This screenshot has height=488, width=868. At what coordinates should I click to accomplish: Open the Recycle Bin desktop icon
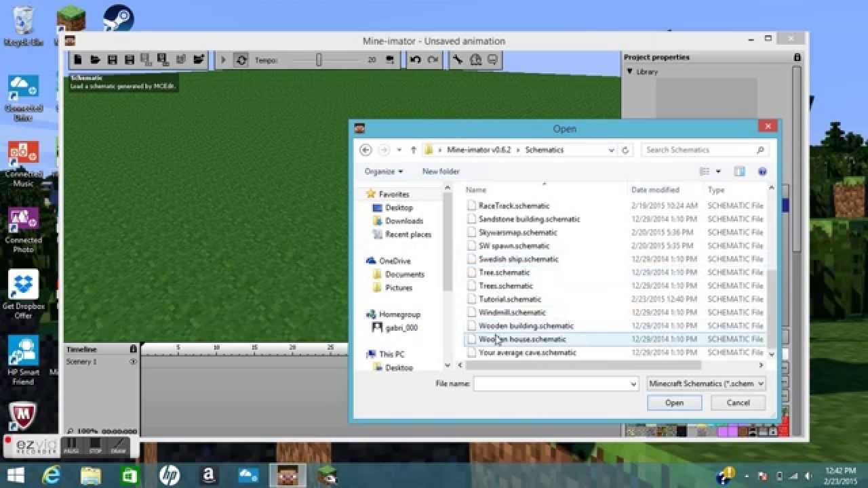pyautogui.click(x=23, y=26)
